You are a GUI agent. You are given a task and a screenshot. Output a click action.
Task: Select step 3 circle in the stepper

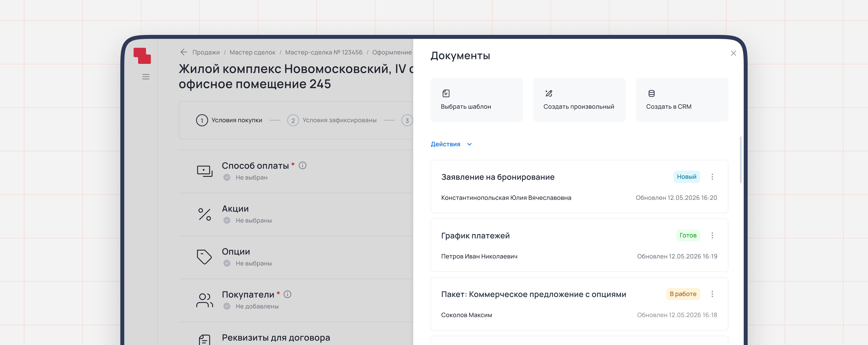tap(407, 120)
